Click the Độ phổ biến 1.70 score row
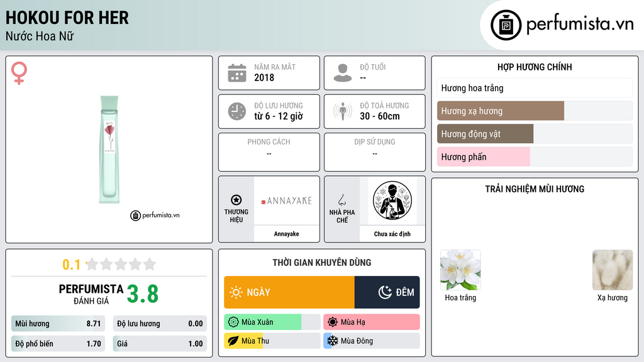Viewport: 644px width, 362px height. pyautogui.click(x=58, y=344)
